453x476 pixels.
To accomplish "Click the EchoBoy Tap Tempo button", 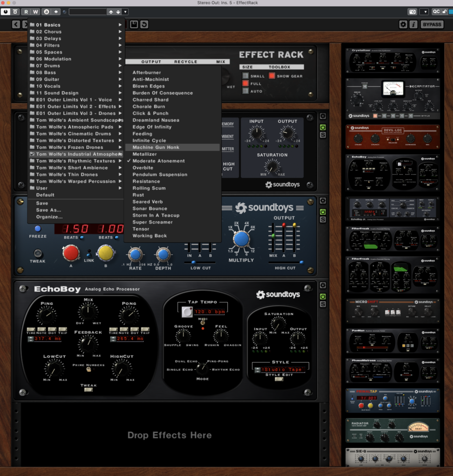I will (x=187, y=312).
